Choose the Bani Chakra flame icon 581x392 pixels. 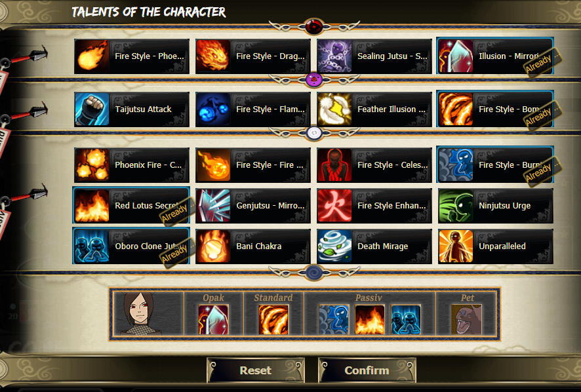point(213,246)
